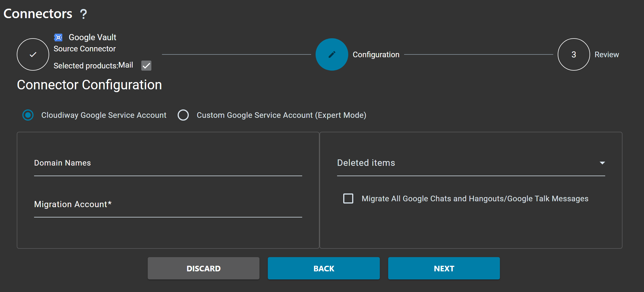
Task: Select Cloudiway Google Service Account radio
Action: pos(28,115)
